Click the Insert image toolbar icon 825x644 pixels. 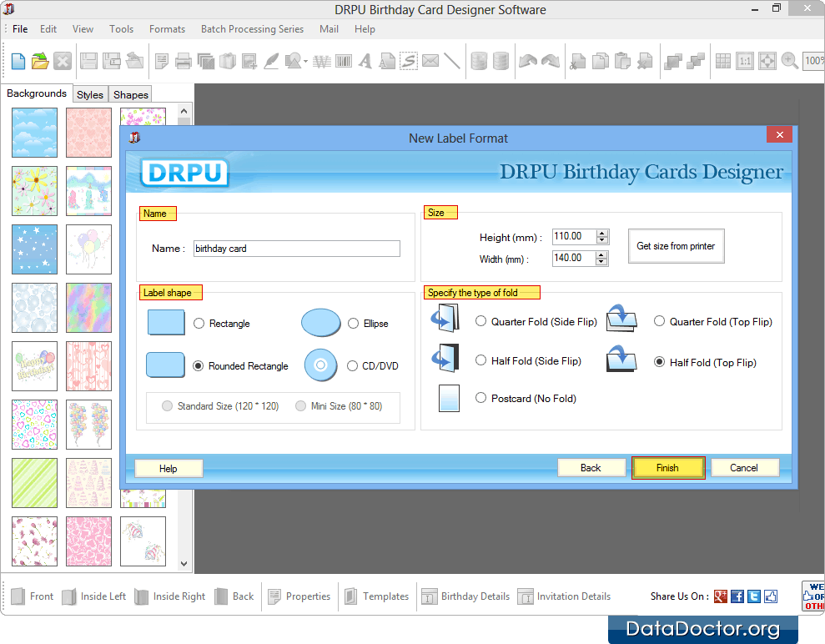point(249,61)
